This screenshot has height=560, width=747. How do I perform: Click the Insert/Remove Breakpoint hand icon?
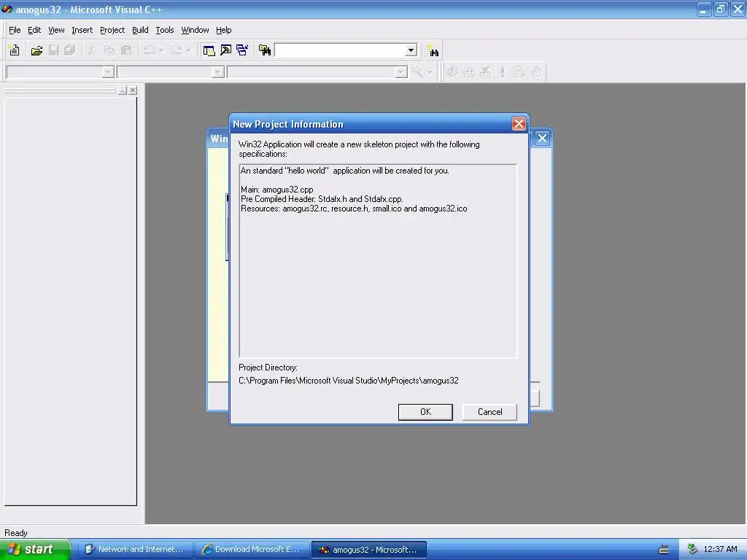[x=536, y=72]
